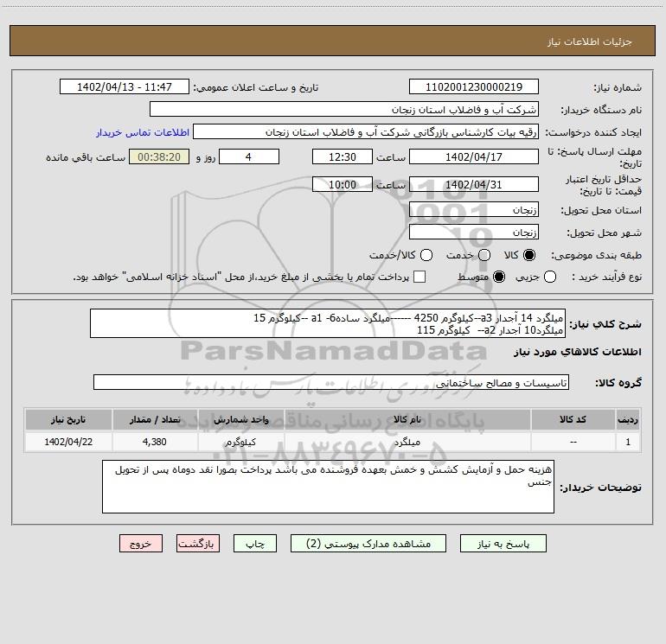Click the خروج exit button
The width and height of the screenshot is (666, 644).
pos(141,544)
